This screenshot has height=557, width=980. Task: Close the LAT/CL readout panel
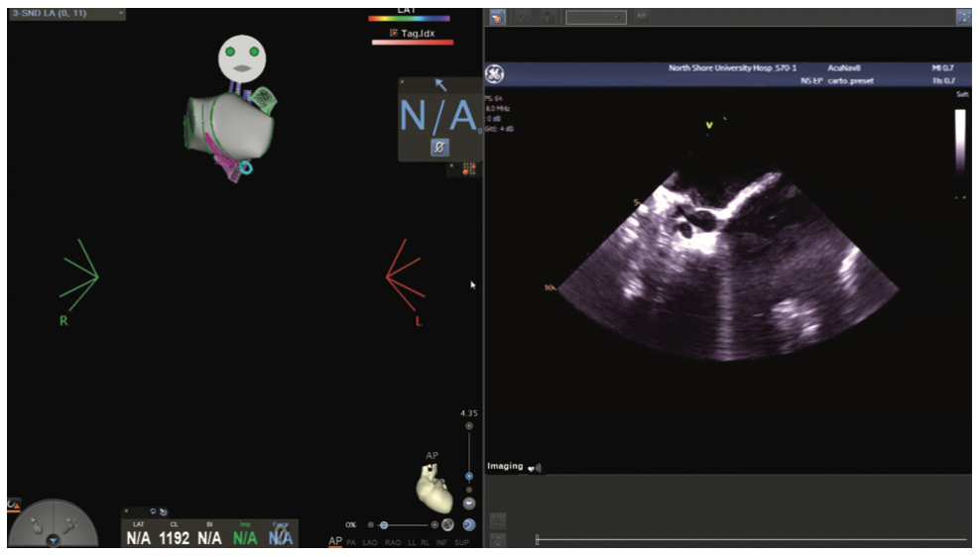tap(126, 510)
